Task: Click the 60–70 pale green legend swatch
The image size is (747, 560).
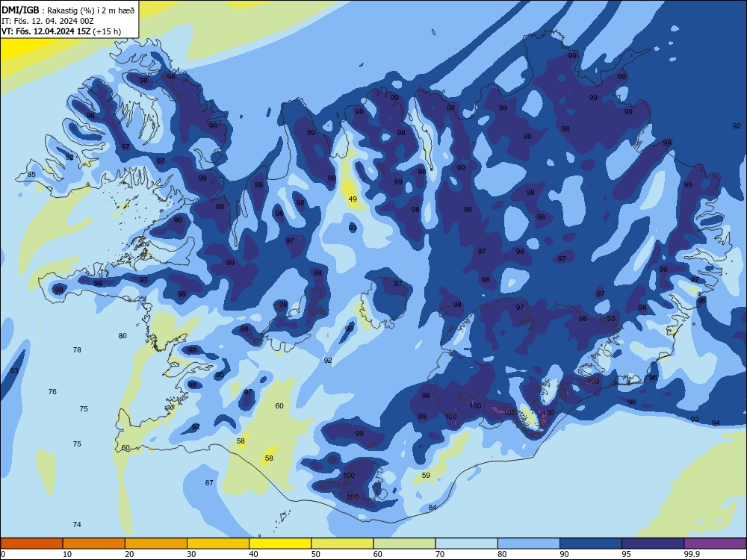Action: pos(404,544)
